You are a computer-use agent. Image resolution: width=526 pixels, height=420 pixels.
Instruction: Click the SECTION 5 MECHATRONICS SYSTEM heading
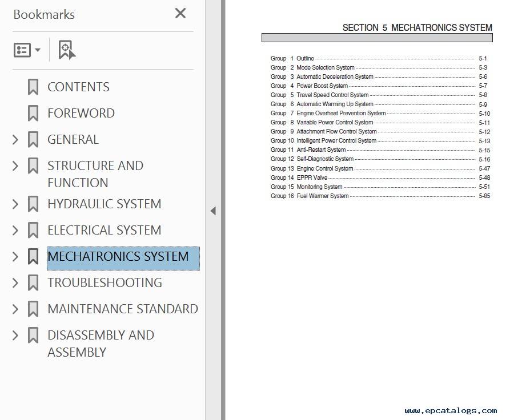click(417, 27)
